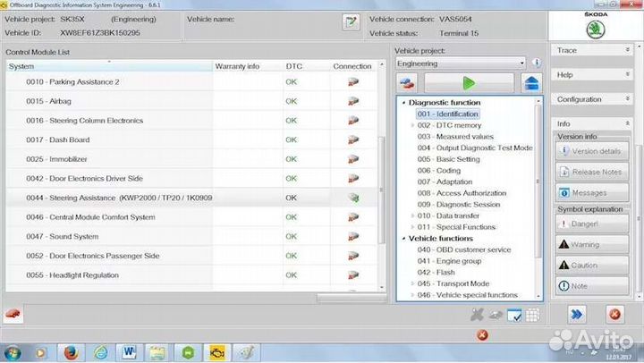The image size is (644, 363).
Task: Click the vehicle project info icon
Action: [x=537, y=63]
